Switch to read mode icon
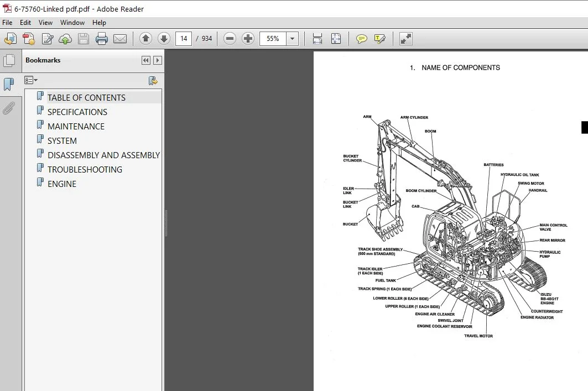The image size is (588, 391). pos(406,39)
